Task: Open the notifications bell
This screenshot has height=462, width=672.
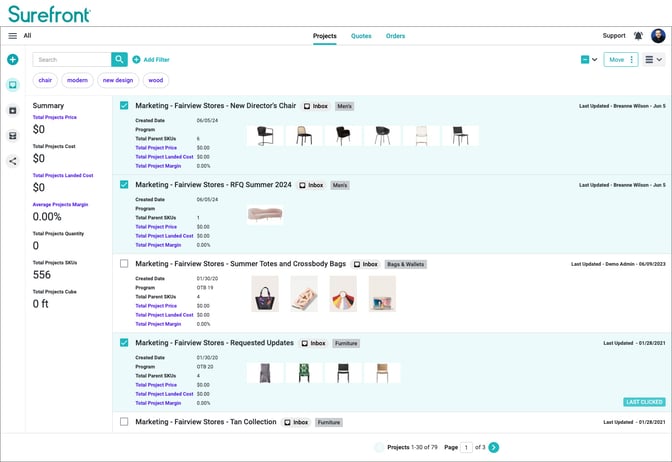Action: tap(638, 36)
